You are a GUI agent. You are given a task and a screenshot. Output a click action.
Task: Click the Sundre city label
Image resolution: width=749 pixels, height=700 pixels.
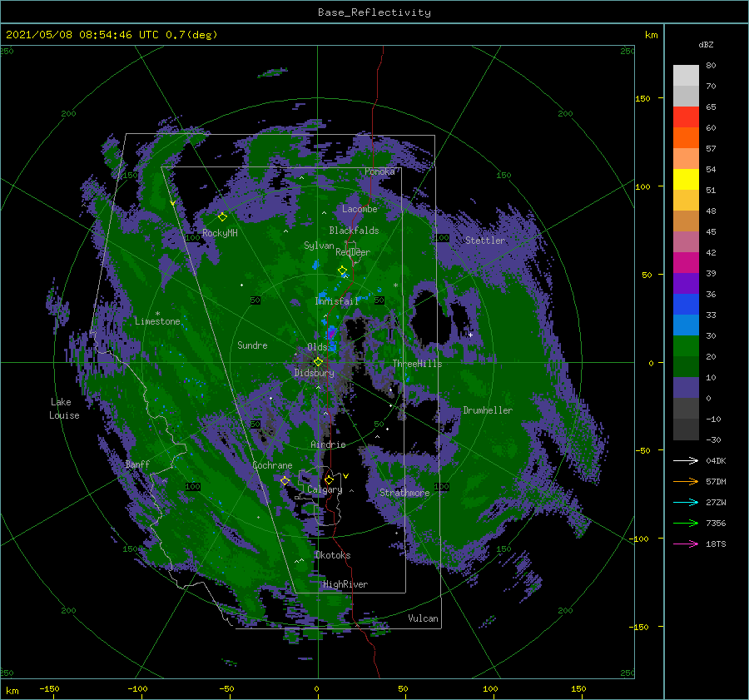(x=252, y=345)
